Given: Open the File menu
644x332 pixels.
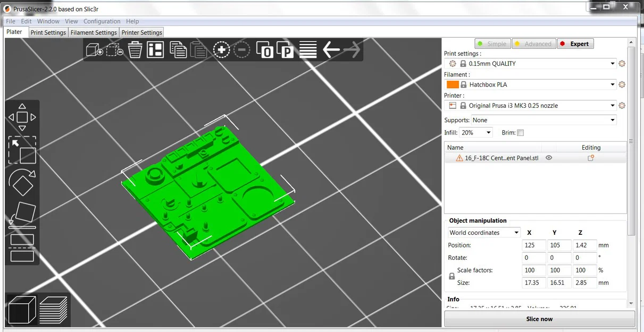Looking at the screenshot, I should 11,21.
